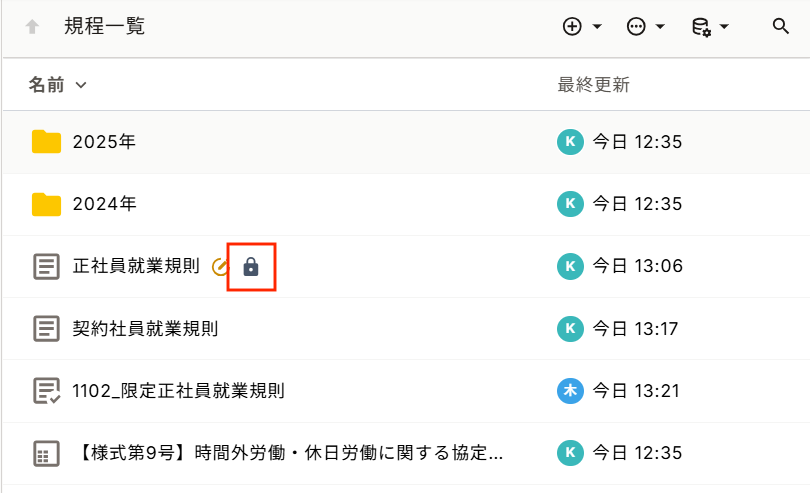Sort list by the 名前 column
Image resolution: width=810 pixels, height=493 pixels.
point(57,85)
